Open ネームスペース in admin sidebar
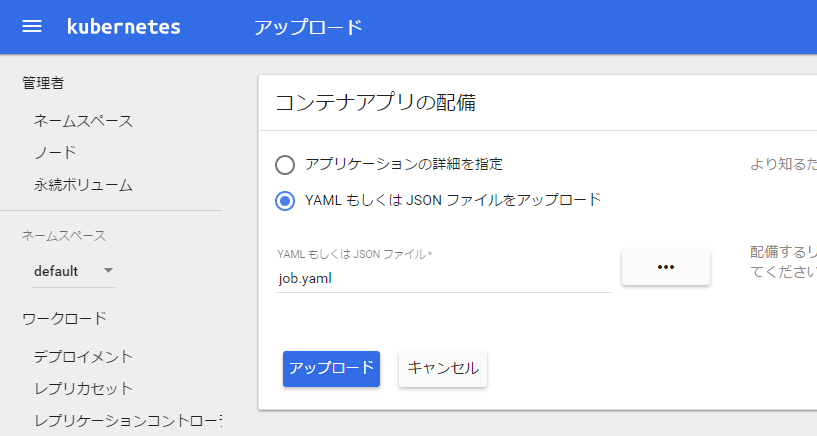Viewport: 817px width, 436px height. (83, 121)
